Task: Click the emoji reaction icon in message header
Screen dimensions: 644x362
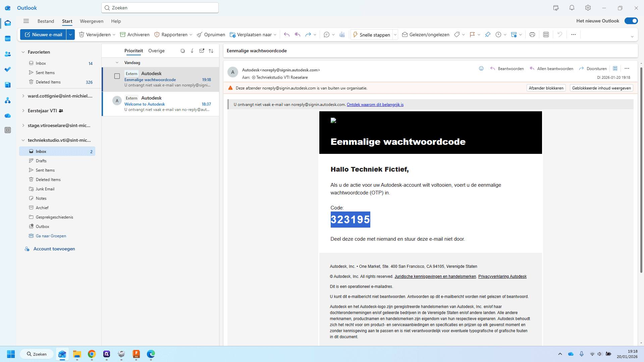Action: 481,68
